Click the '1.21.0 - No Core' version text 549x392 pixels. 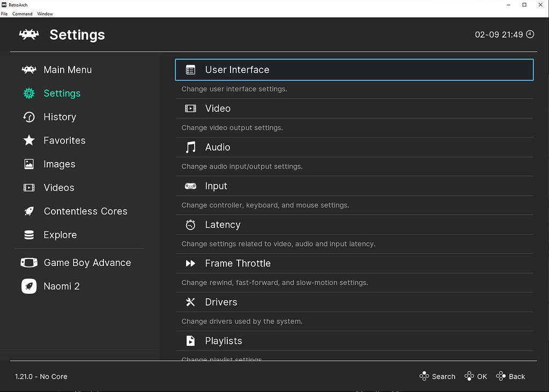(x=41, y=376)
